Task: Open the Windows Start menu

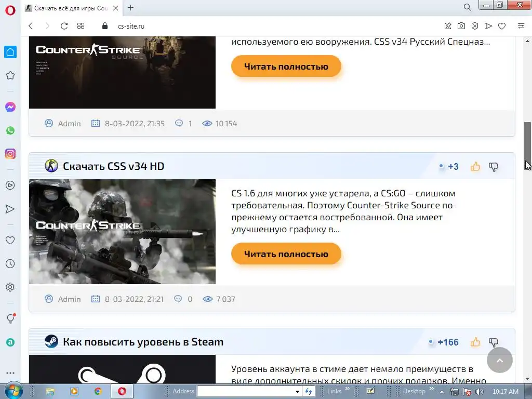Action: point(12,391)
